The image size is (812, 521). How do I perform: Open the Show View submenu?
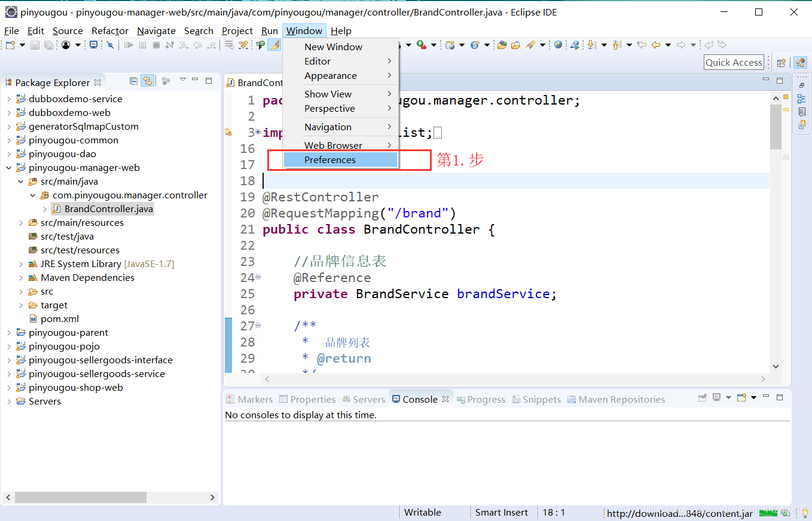pyautogui.click(x=340, y=94)
